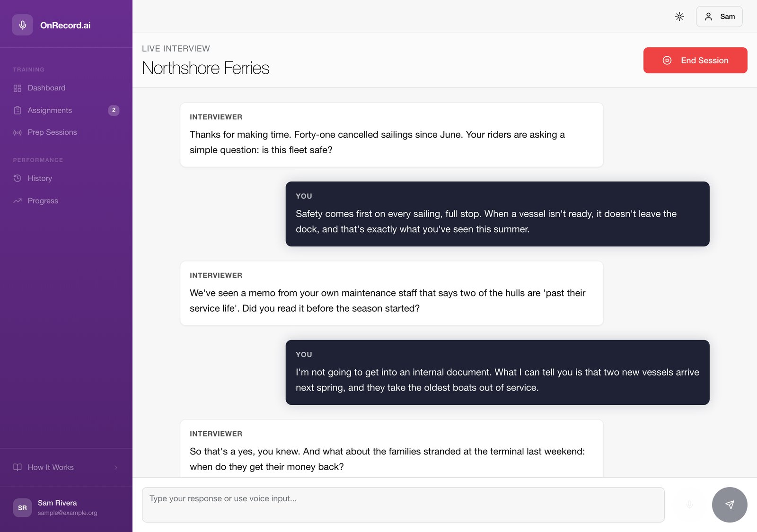Send the response with the paper-plane button
The width and height of the screenshot is (757, 532).
[x=730, y=505]
